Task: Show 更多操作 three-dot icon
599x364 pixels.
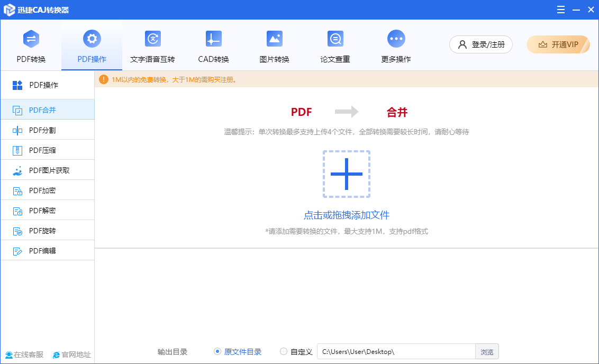Action: (396, 39)
